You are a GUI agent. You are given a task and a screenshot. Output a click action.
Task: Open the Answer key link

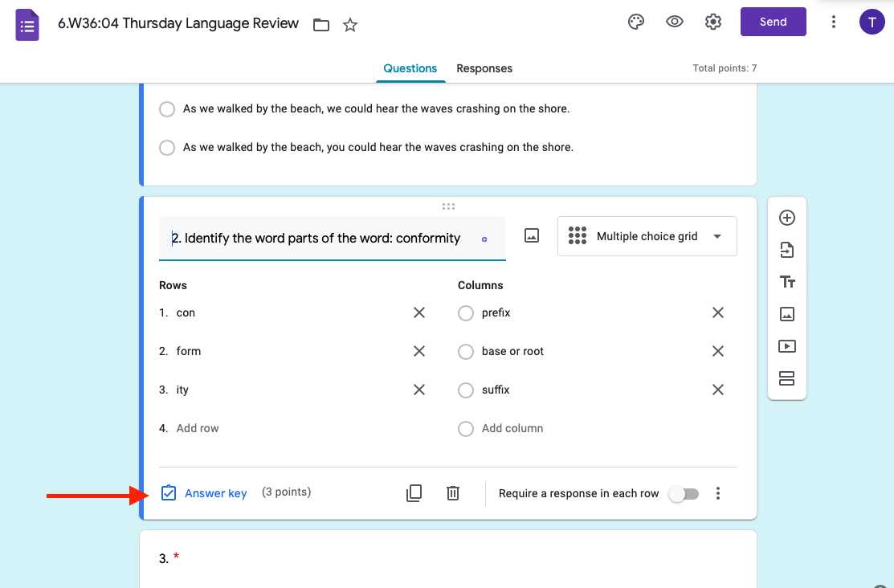[215, 493]
